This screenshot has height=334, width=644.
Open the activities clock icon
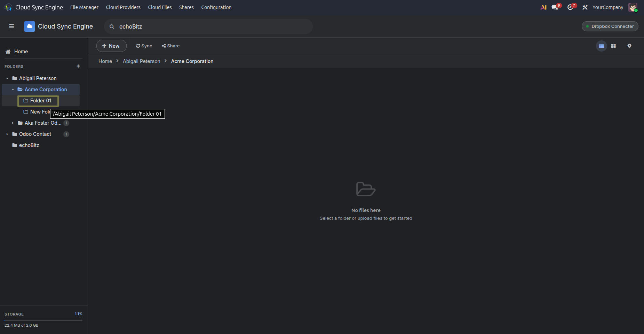[x=571, y=7]
